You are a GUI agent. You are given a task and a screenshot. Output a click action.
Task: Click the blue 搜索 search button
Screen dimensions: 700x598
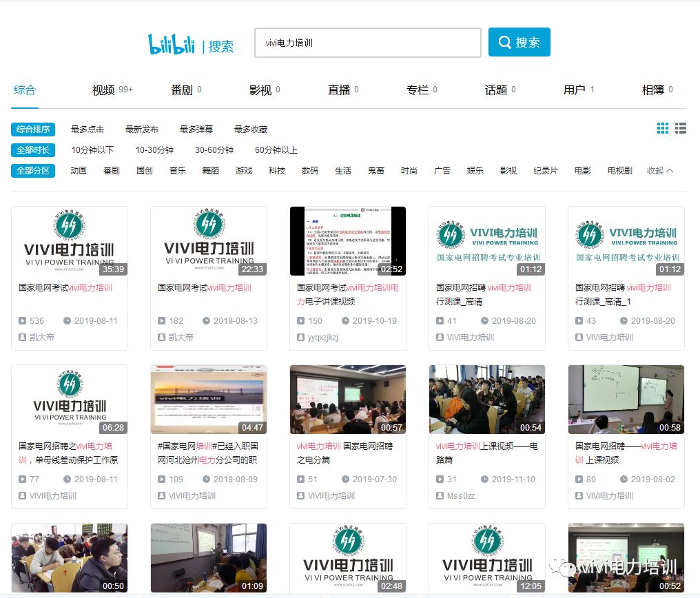tap(519, 43)
